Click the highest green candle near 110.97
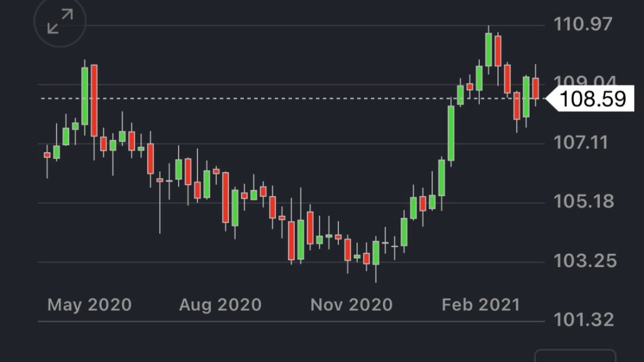The height and width of the screenshot is (362, 644). pyautogui.click(x=489, y=50)
